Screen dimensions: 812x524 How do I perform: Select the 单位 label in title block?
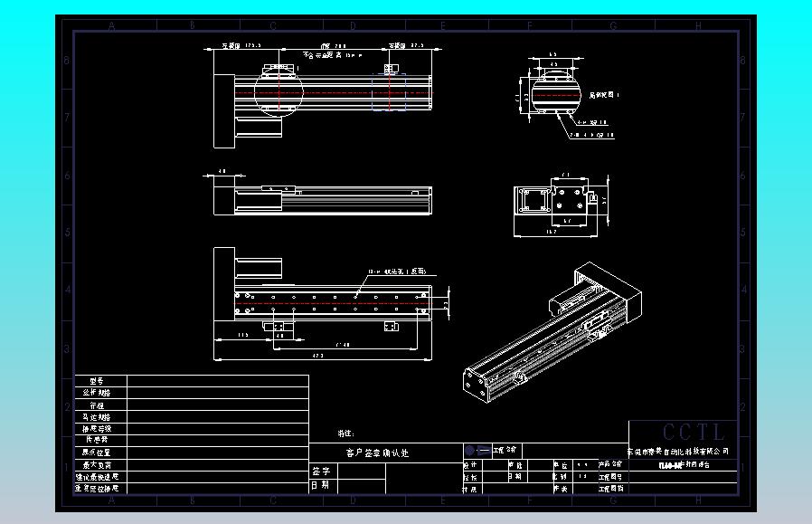pos(561,465)
